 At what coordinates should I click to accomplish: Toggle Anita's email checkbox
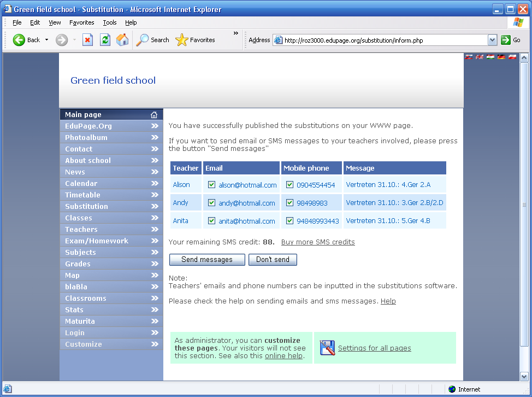[x=212, y=220]
